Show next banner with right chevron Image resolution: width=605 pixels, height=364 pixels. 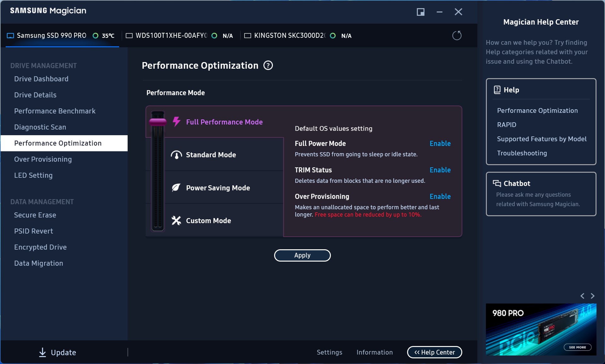[x=592, y=296]
